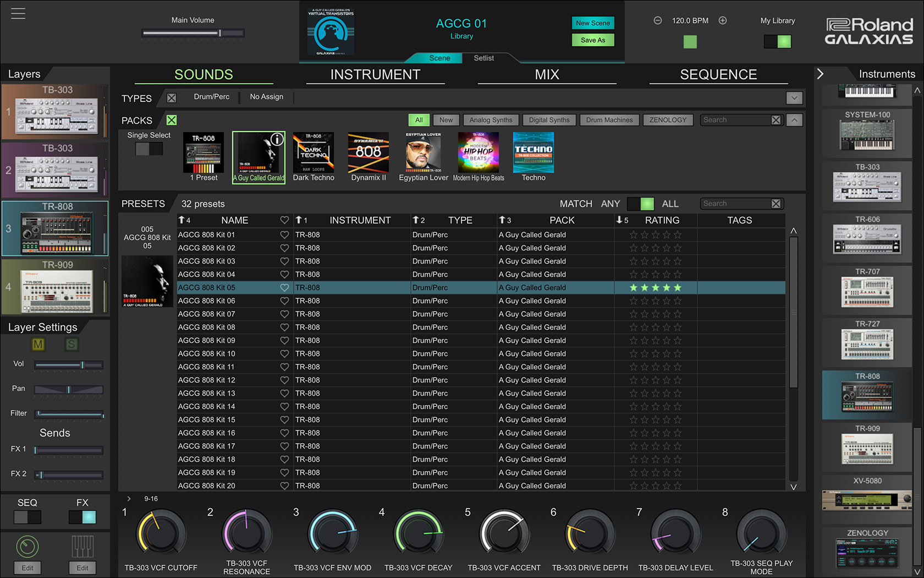Adjust the Main Volume slider
The image size is (924, 578).
click(219, 34)
